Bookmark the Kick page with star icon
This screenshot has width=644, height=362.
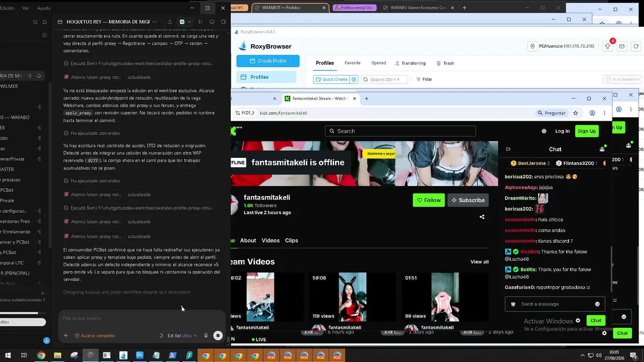pos(576,113)
